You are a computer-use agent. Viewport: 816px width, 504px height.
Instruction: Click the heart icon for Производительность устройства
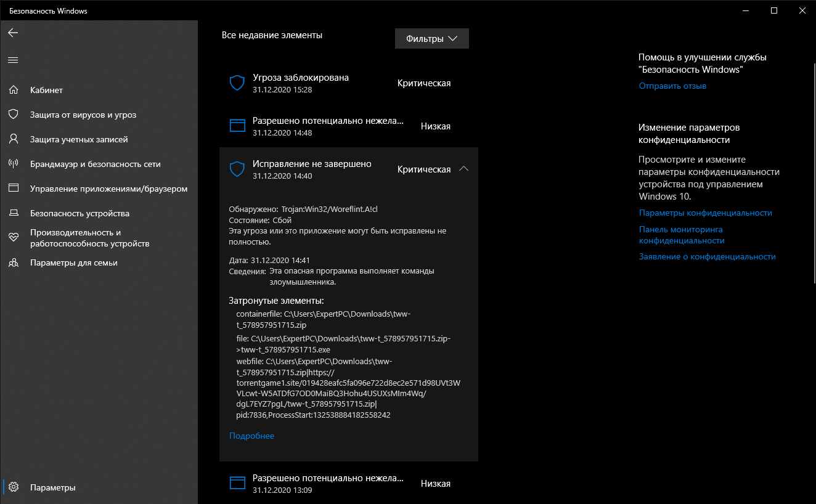13,237
